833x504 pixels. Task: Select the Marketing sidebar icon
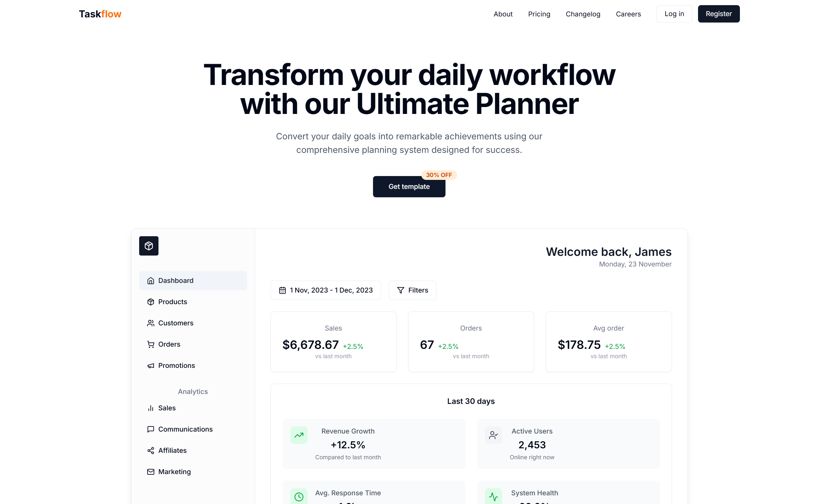150,471
